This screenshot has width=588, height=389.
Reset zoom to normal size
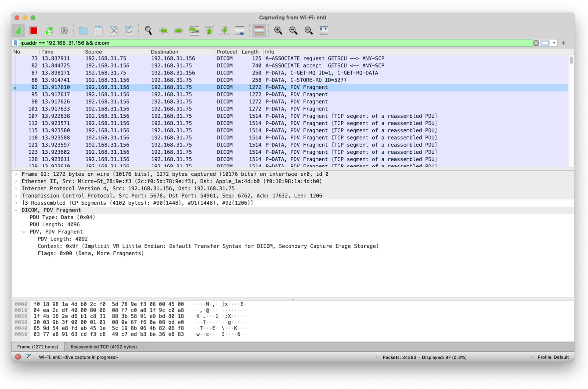pos(308,30)
